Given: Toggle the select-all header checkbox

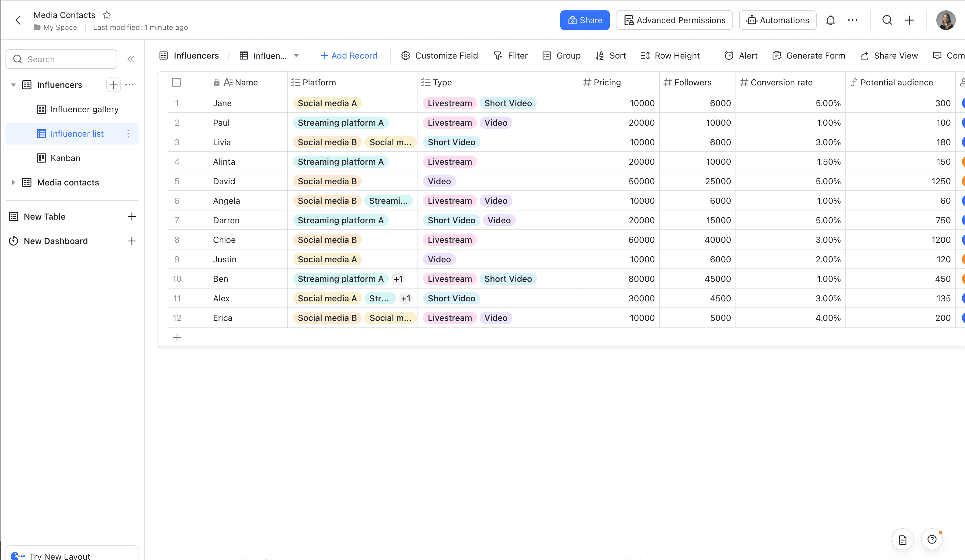Looking at the screenshot, I should [176, 82].
